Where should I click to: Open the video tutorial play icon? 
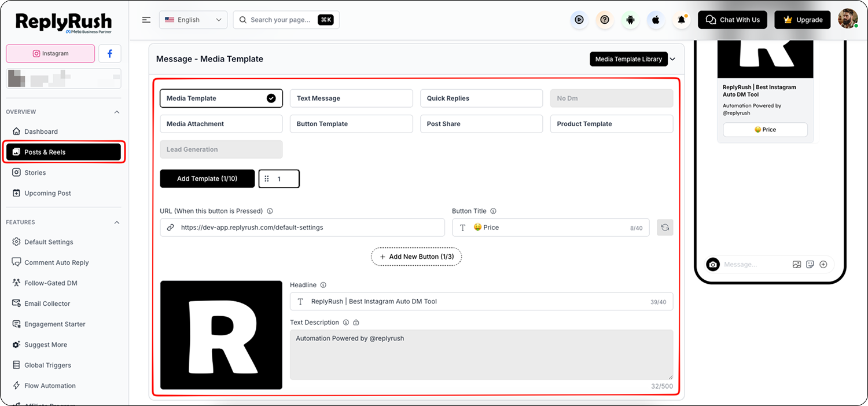[x=579, y=20]
